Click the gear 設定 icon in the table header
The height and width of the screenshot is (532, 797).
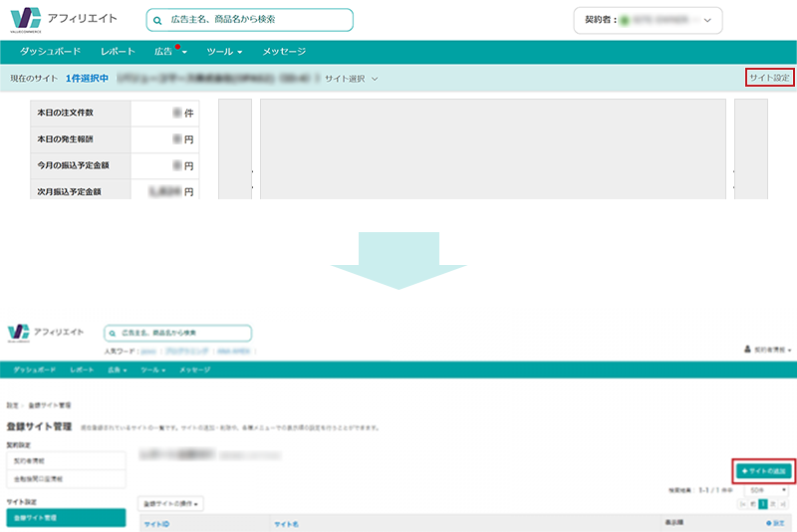click(x=768, y=523)
